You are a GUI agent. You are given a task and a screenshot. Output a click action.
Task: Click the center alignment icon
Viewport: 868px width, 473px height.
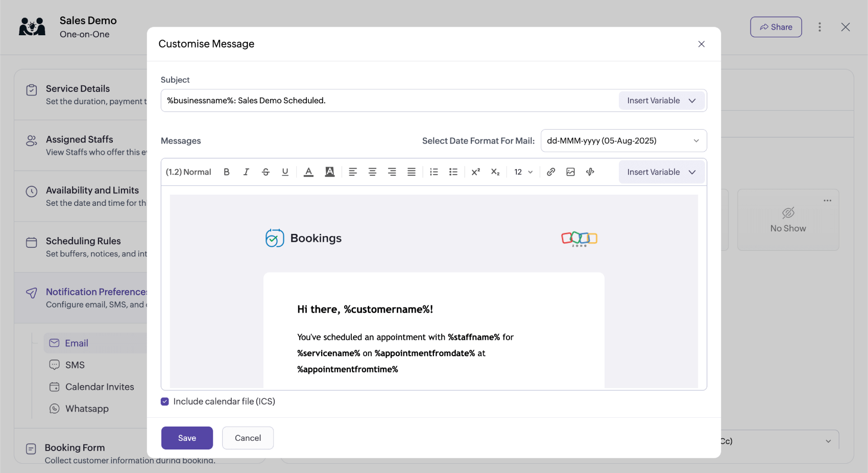point(372,172)
